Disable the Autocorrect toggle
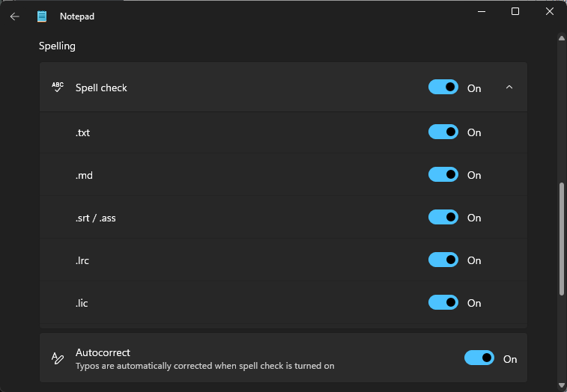 pyautogui.click(x=479, y=358)
